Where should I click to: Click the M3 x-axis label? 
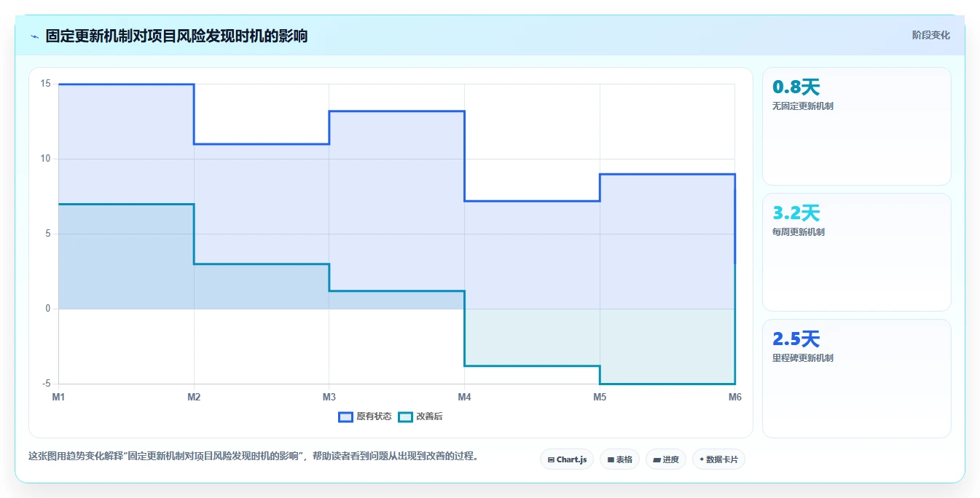point(329,397)
